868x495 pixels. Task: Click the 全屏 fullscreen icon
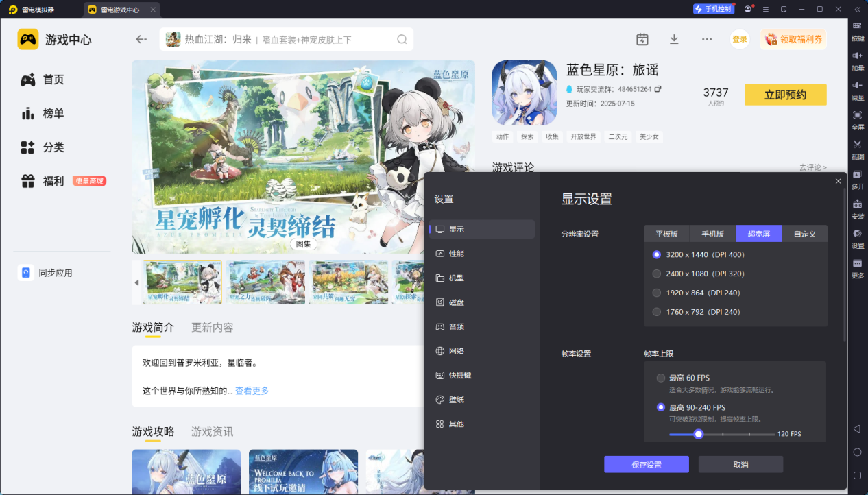click(857, 121)
